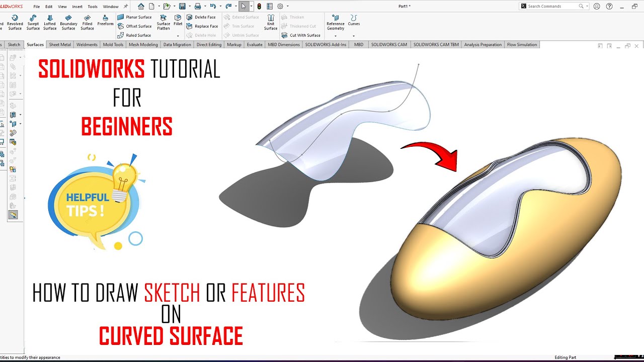Click the user account icon
The width and height of the screenshot is (644, 362).
pos(597,6)
